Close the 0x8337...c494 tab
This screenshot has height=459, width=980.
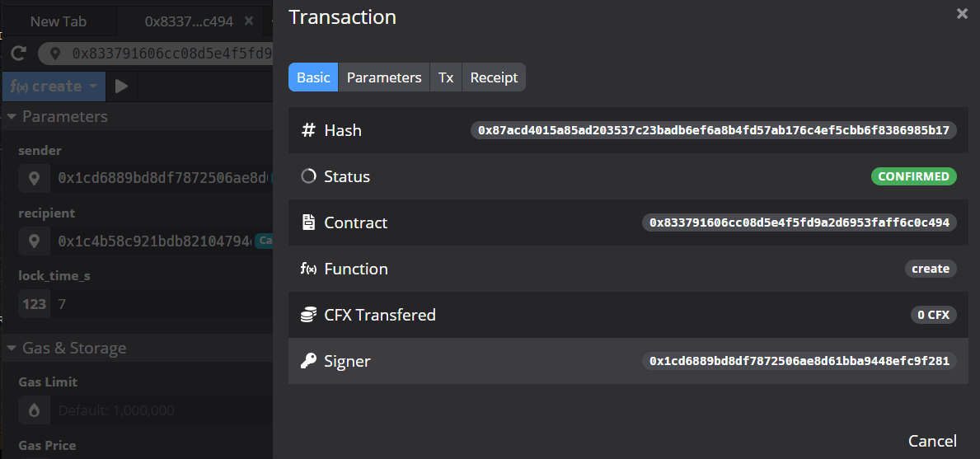[249, 21]
